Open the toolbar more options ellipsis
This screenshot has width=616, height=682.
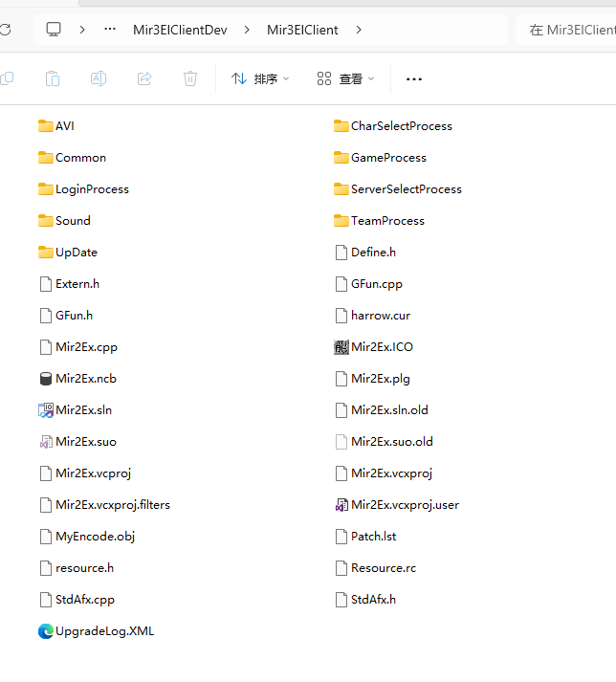click(414, 78)
